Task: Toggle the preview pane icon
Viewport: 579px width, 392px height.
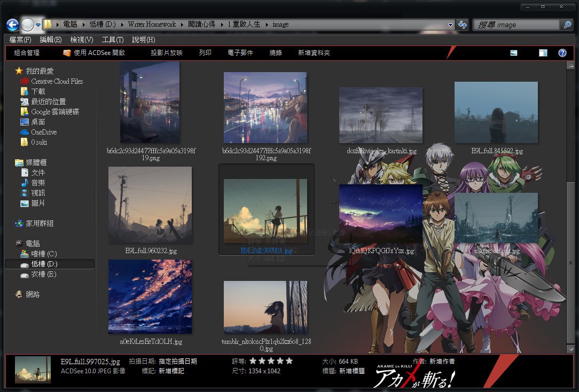Action: coord(543,53)
